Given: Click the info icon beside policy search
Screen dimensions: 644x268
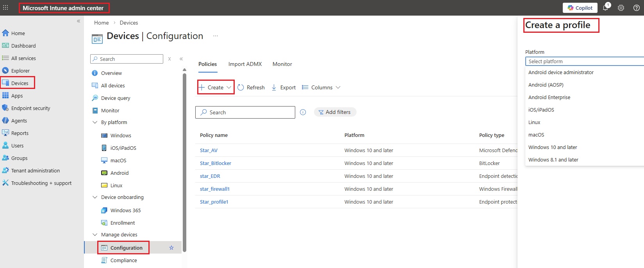Looking at the screenshot, I should click(x=303, y=112).
